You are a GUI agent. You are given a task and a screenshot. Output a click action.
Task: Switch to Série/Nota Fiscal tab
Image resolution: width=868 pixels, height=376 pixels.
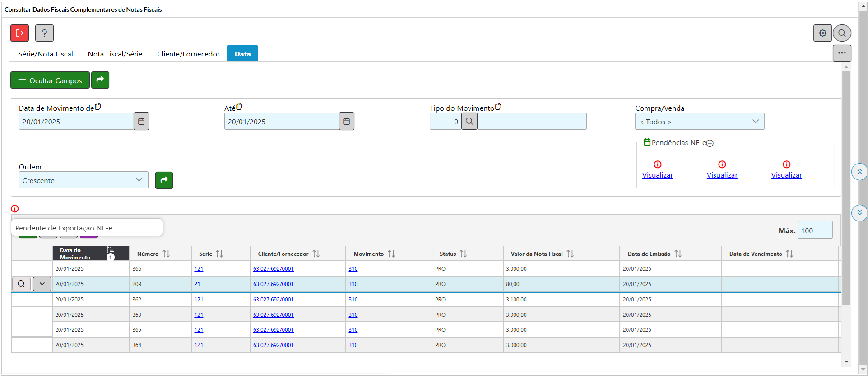46,54
